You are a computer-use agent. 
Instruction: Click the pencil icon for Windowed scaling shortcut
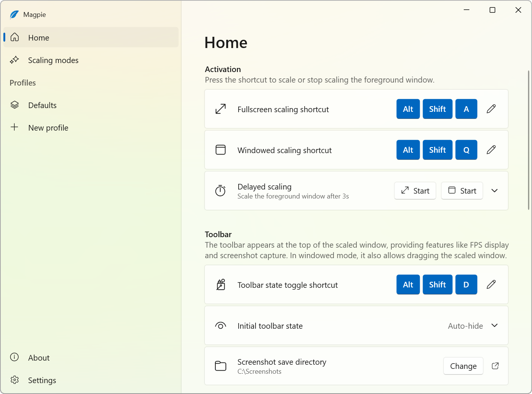pyautogui.click(x=491, y=150)
